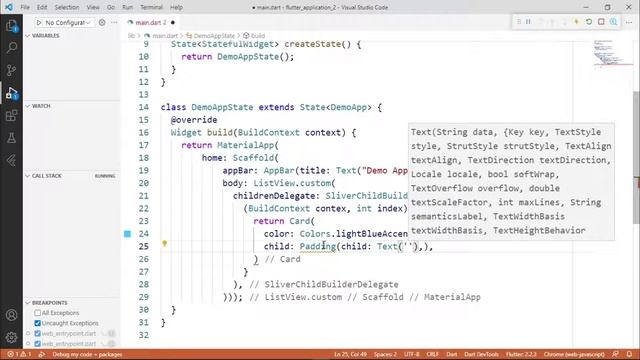Click 'Dart' language mode in status bar
This screenshot has width=640, height=360.
pyautogui.click(x=452, y=354)
